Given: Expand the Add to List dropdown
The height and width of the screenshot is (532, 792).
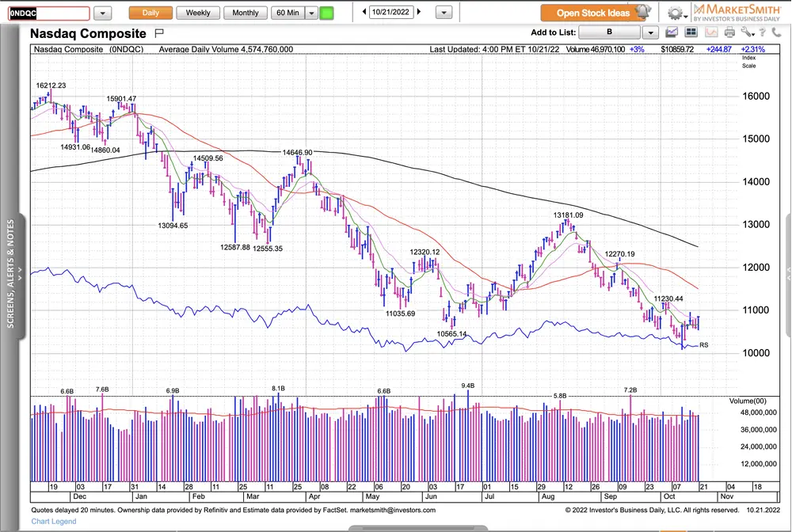Looking at the screenshot, I should (650, 32).
